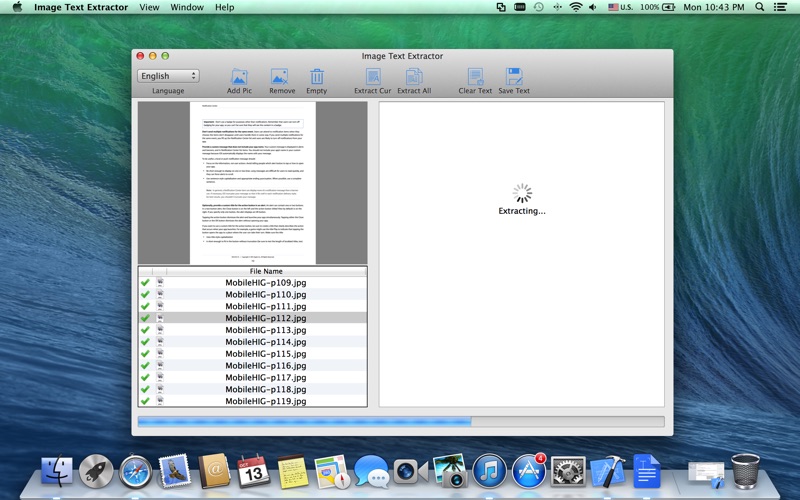
Task: Click the file type icon for MobileHIG-p119.jpg
Action: tap(160, 401)
